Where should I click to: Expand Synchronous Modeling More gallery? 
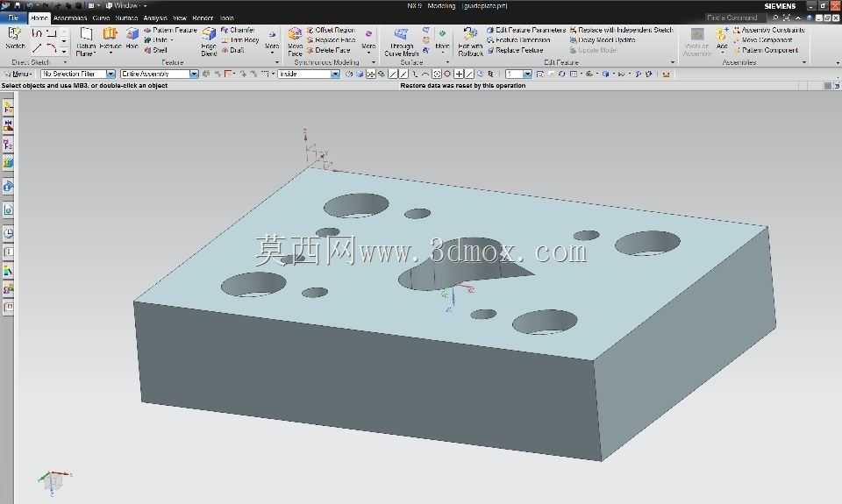coord(368,41)
